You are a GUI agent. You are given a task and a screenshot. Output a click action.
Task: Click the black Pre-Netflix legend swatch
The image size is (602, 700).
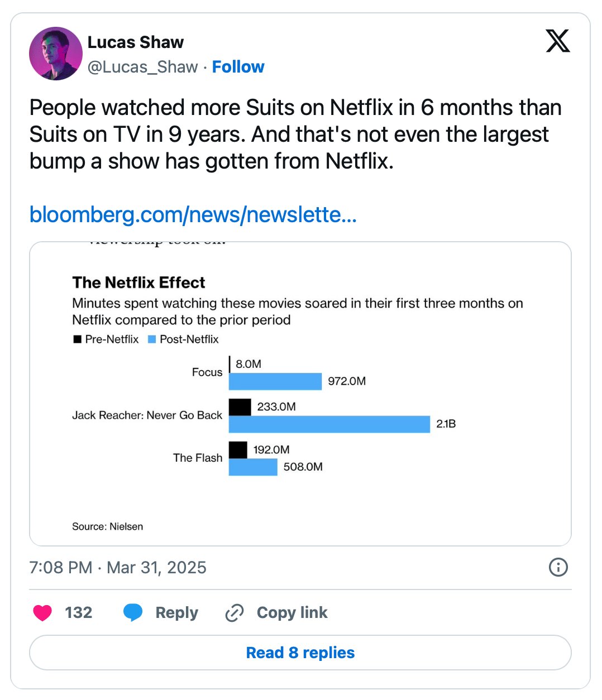coord(78,339)
